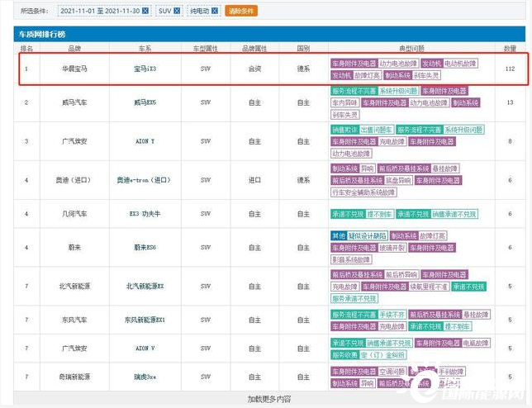Click the 品牌属性 column header
This screenshot has width=532, height=408.
(254, 49)
